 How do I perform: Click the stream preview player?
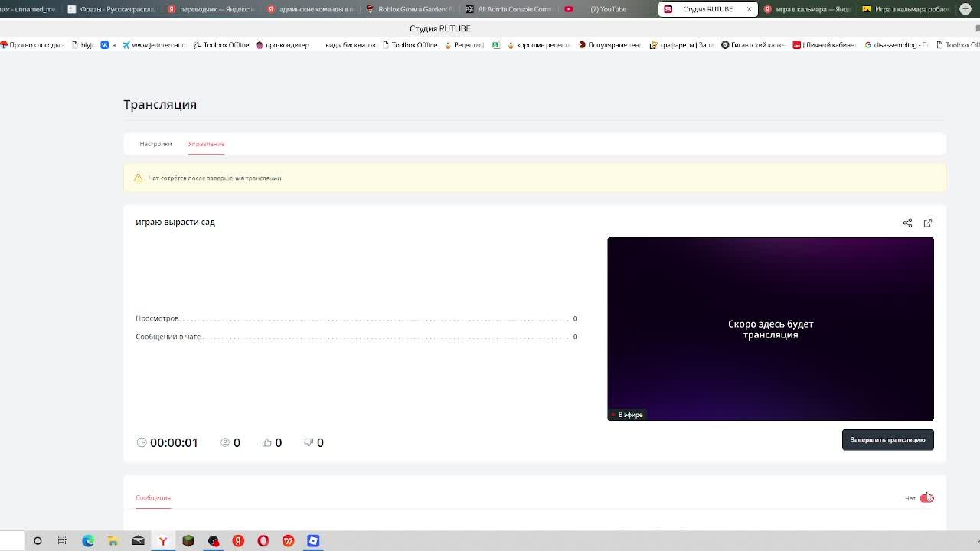click(770, 329)
